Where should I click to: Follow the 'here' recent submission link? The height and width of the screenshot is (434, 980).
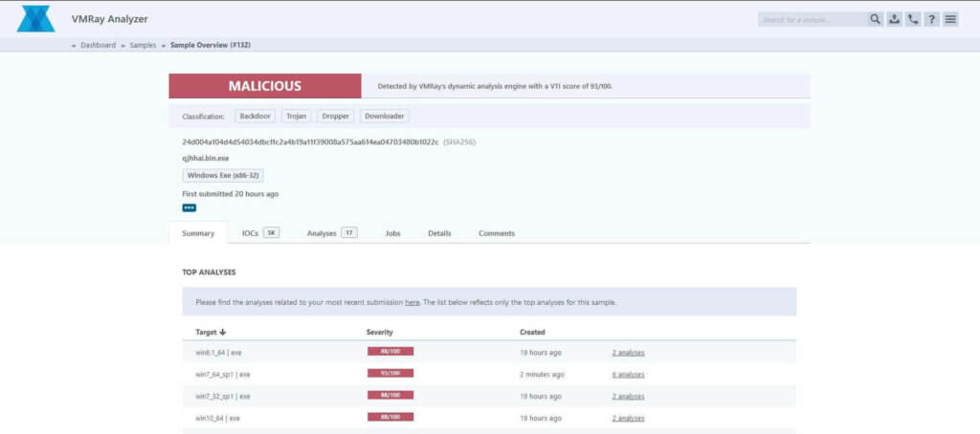point(412,302)
